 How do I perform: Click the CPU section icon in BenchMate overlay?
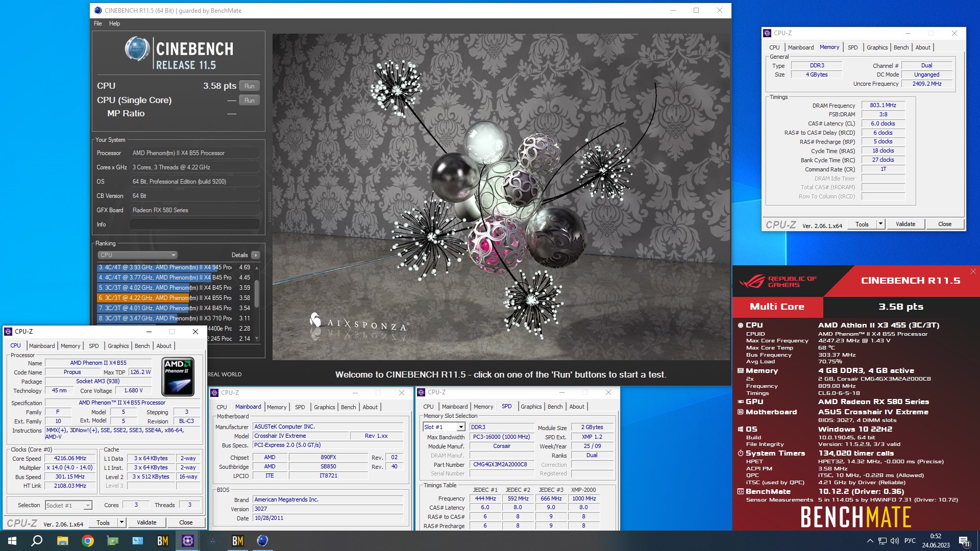point(741,325)
